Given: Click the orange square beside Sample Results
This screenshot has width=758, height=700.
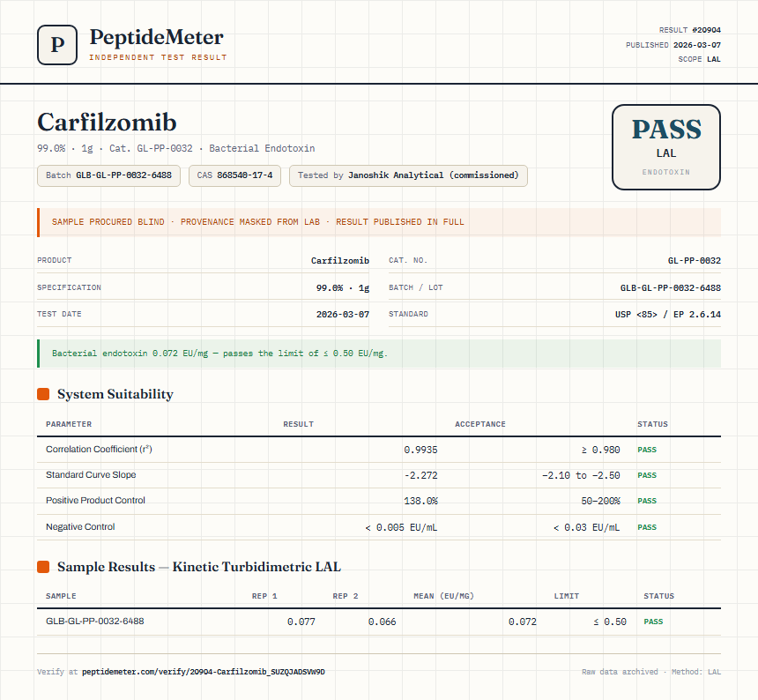Looking at the screenshot, I should coord(43,567).
